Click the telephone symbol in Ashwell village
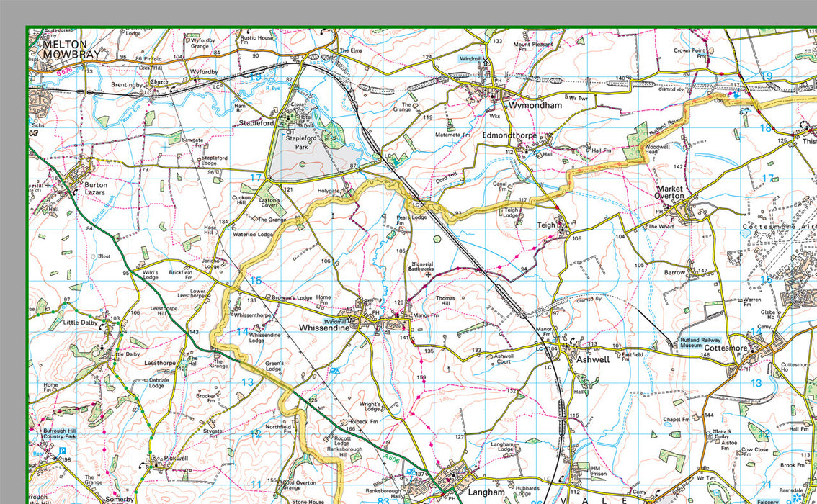This screenshot has width=817, height=504. point(573,341)
